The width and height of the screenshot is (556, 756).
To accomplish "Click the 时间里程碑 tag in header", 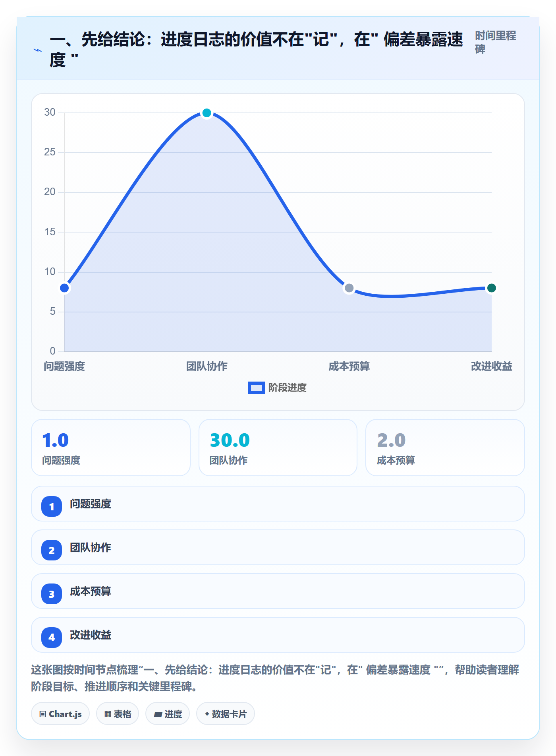I will click(496, 42).
